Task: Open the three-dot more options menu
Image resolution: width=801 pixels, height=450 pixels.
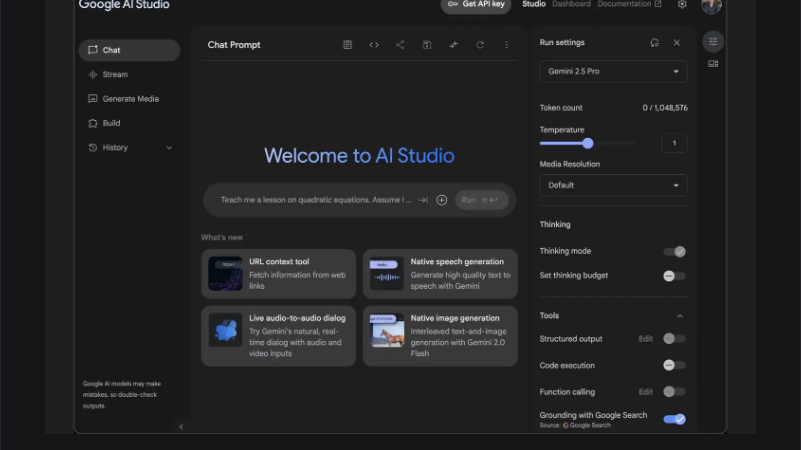Action: (506, 45)
